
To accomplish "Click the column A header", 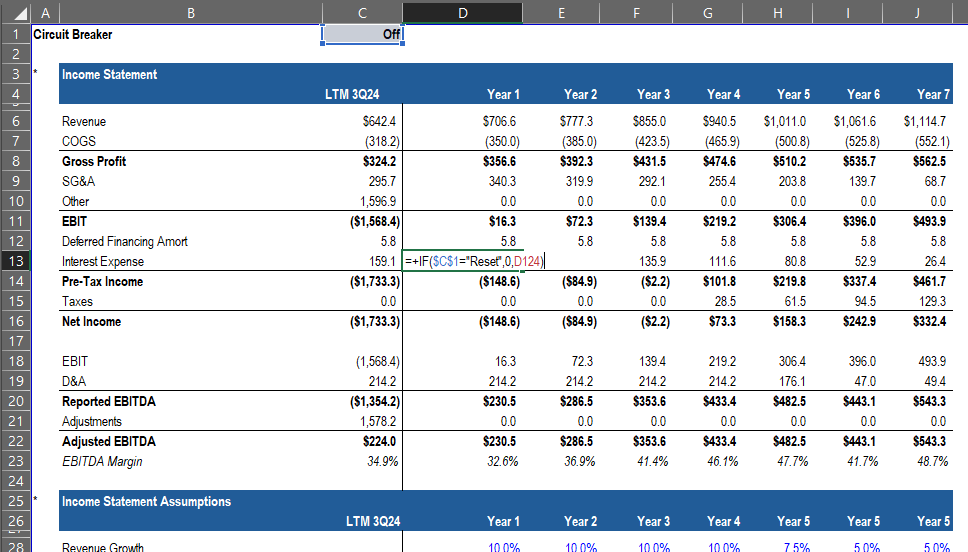I will (44, 12).
